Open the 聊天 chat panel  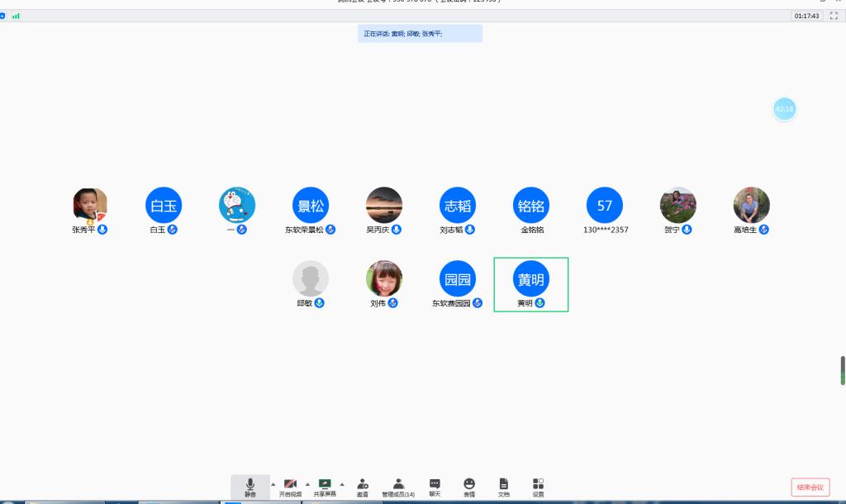point(435,487)
